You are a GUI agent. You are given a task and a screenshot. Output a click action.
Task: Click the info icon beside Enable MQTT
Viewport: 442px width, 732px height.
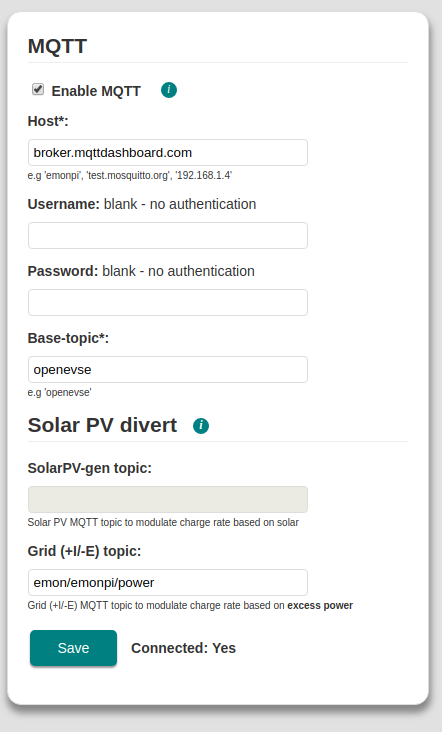168,90
